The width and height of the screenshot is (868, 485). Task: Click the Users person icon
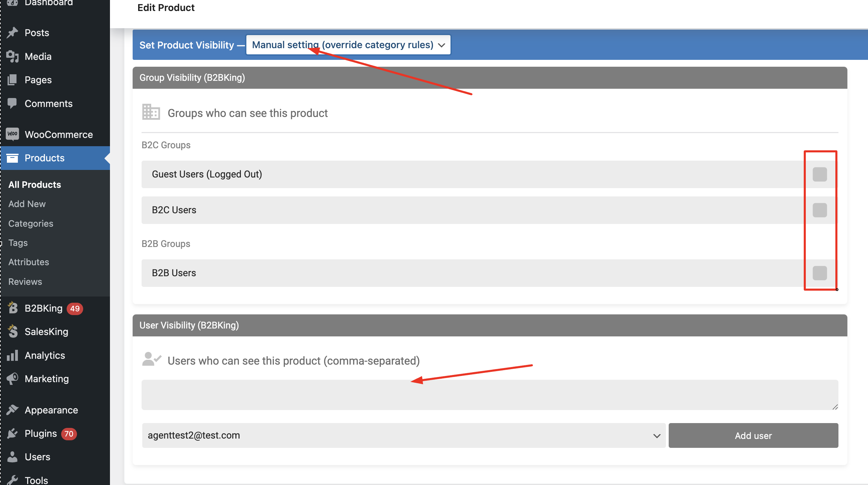(13, 457)
